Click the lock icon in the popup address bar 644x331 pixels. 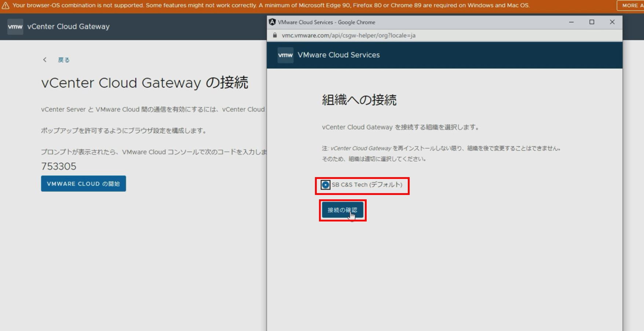tap(275, 35)
